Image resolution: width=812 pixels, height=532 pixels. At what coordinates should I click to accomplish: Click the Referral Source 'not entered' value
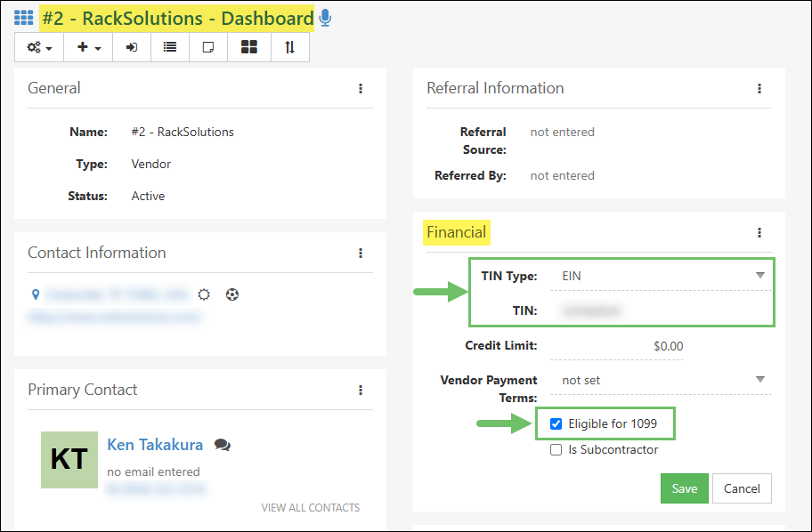point(563,132)
